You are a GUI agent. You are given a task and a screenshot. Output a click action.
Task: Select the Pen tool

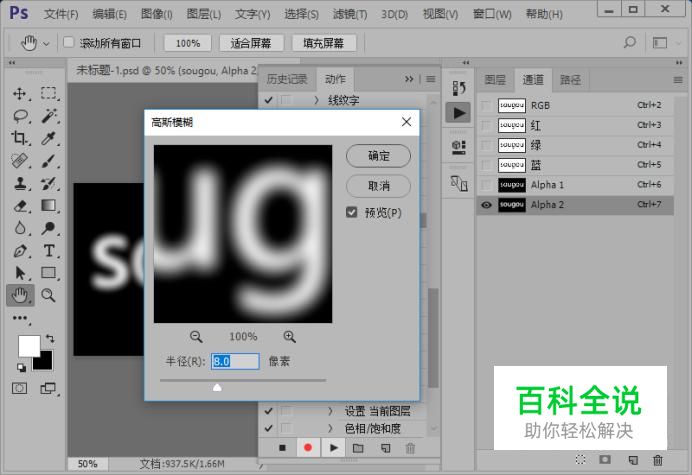click(20, 251)
